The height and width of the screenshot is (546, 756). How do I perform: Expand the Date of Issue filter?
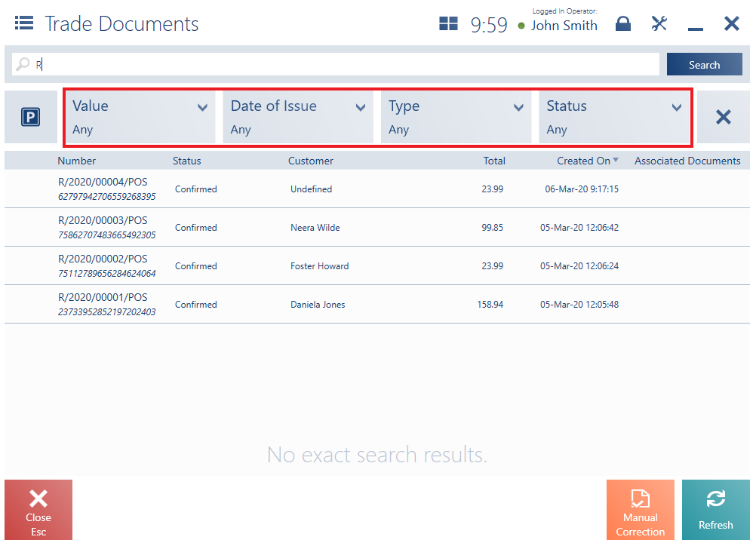pyautogui.click(x=298, y=117)
